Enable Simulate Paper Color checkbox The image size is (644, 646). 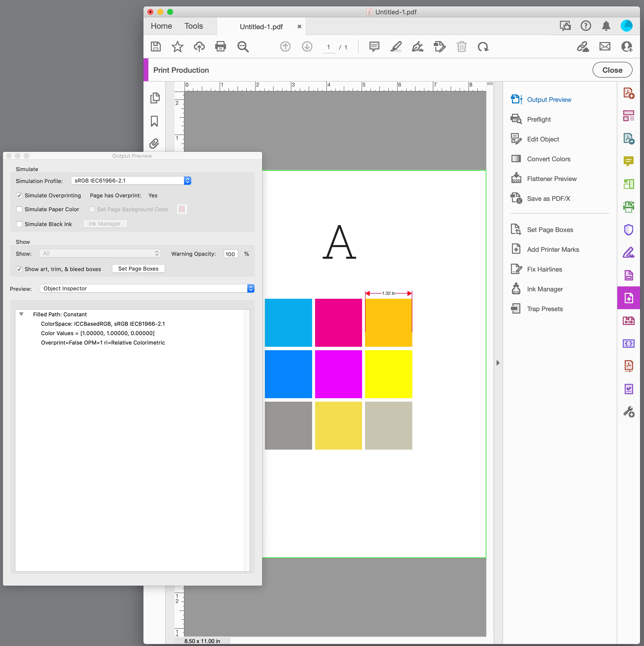[x=19, y=209]
